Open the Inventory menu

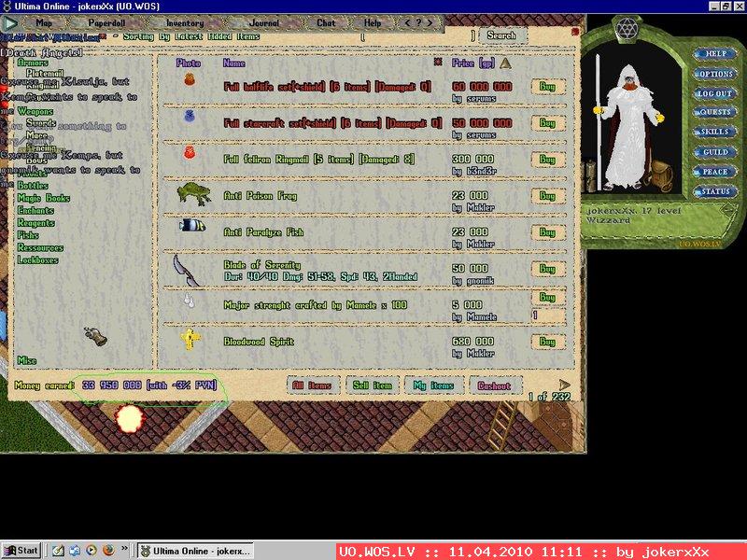185,22
